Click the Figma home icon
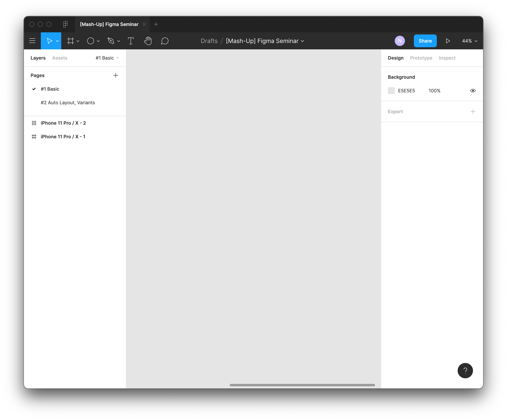 66,24
